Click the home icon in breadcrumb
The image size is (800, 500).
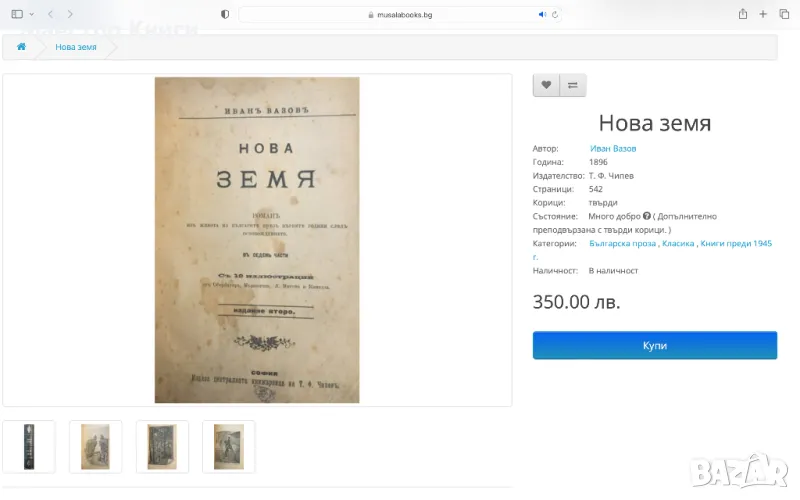pyautogui.click(x=21, y=47)
